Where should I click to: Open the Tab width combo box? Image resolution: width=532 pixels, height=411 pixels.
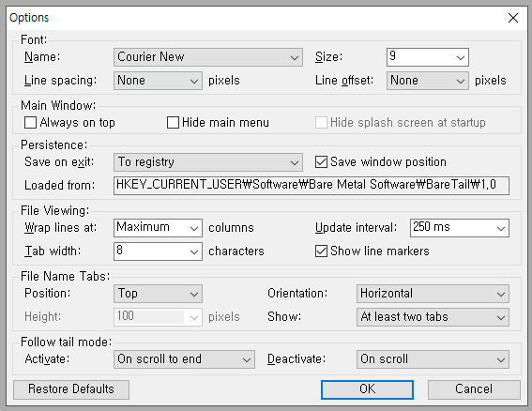pos(158,251)
